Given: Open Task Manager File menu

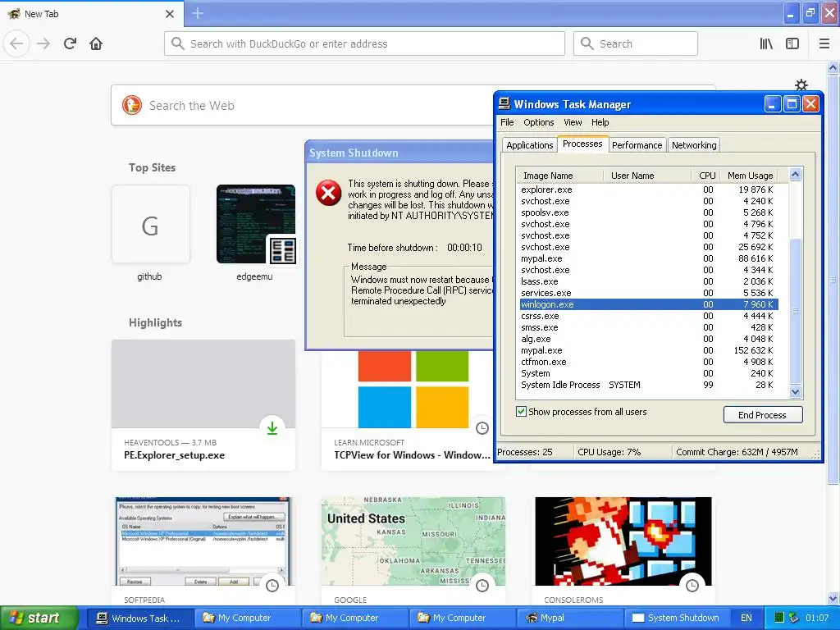Looking at the screenshot, I should 507,122.
